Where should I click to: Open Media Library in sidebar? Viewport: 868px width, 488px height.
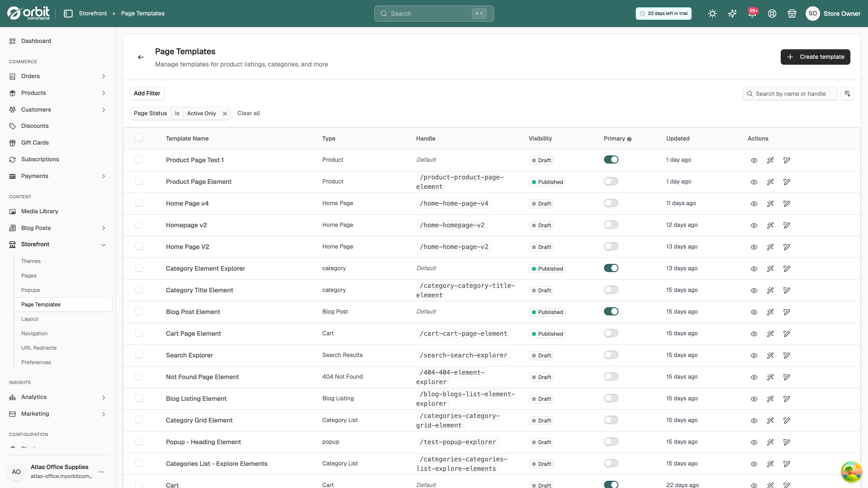pos(39,211)
